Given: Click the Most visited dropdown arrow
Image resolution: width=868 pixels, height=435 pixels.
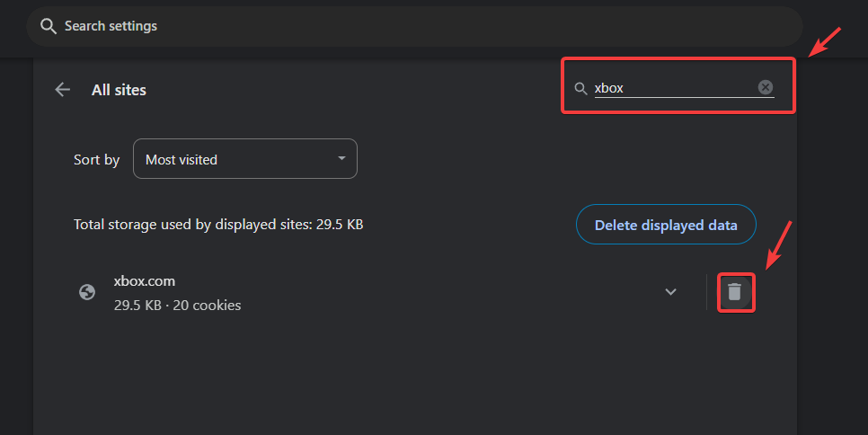Looking at the screenshot, I should coord(341,159).
